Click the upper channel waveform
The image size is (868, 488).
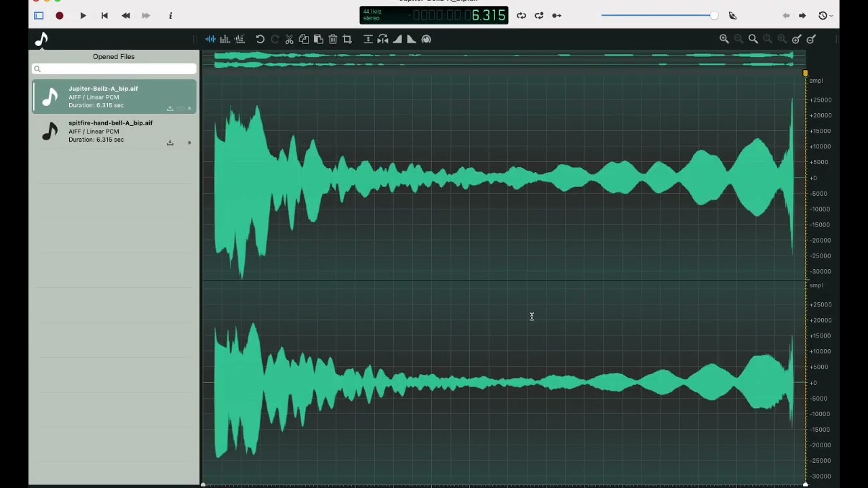503,178
